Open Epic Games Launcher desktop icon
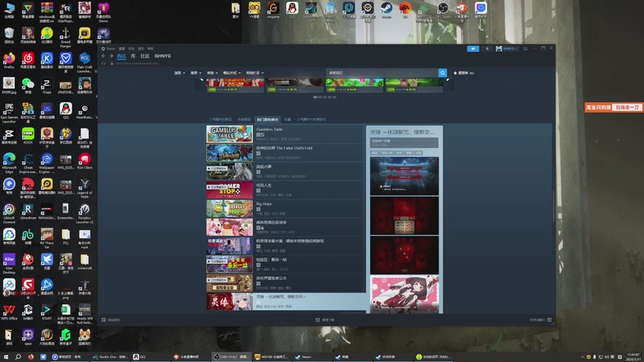 point(9,113)
